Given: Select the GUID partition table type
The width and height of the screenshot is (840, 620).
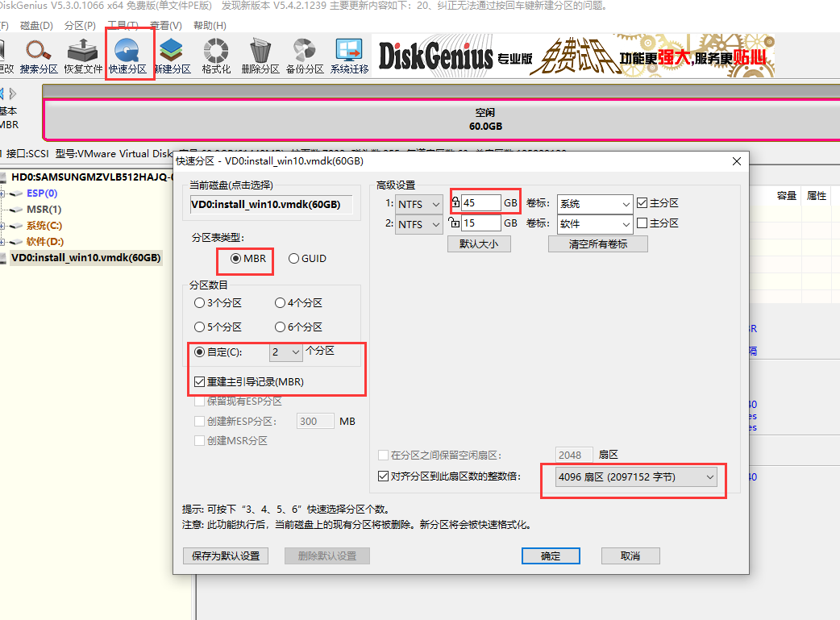Looking at the screenshot, I should click(294, 259).
